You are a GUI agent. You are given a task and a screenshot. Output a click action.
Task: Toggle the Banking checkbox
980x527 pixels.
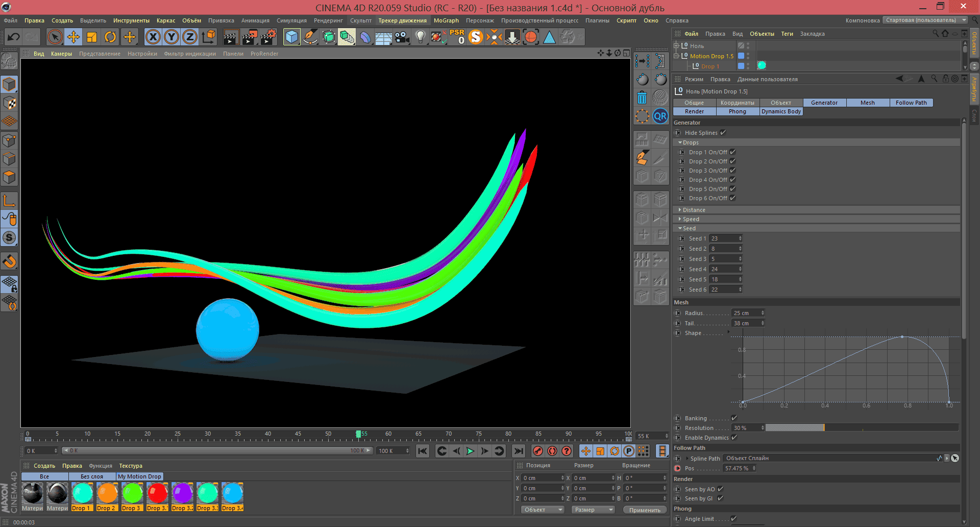734,418
